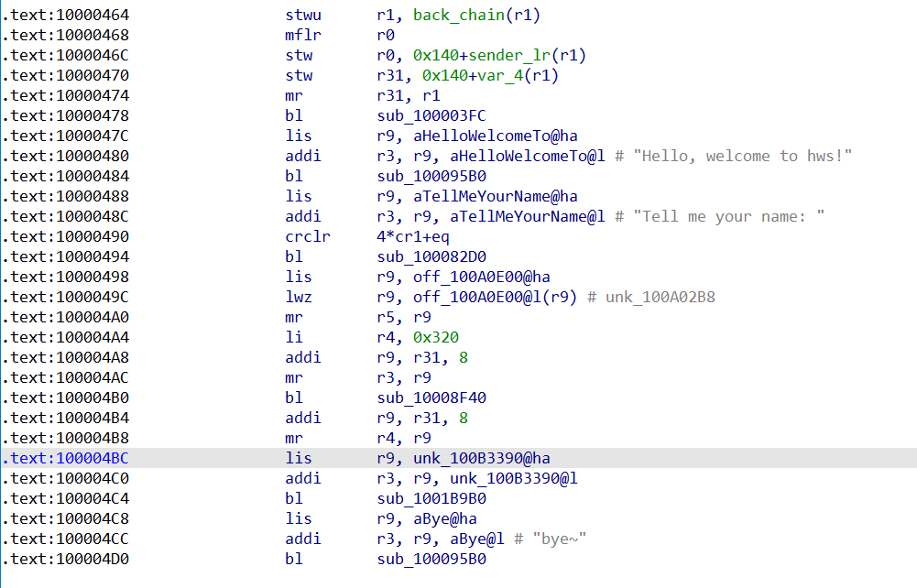Click sub_100095B0 on the last line

[x=431, y=559]
